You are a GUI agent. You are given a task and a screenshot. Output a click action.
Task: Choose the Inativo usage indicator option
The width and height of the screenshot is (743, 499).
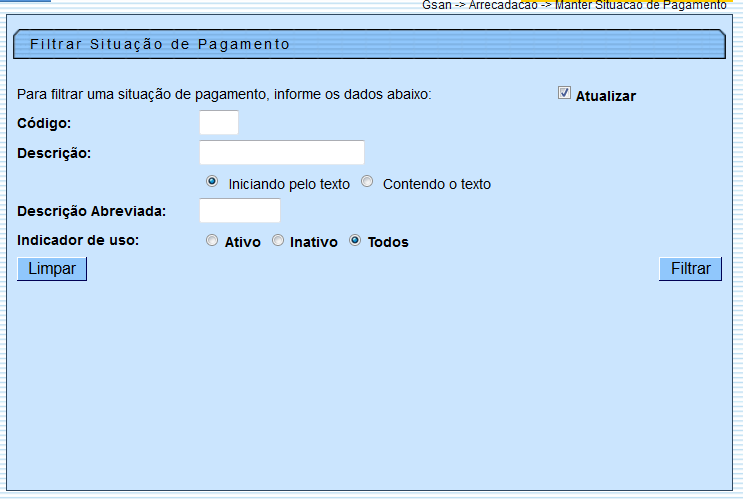click(279, 241)
